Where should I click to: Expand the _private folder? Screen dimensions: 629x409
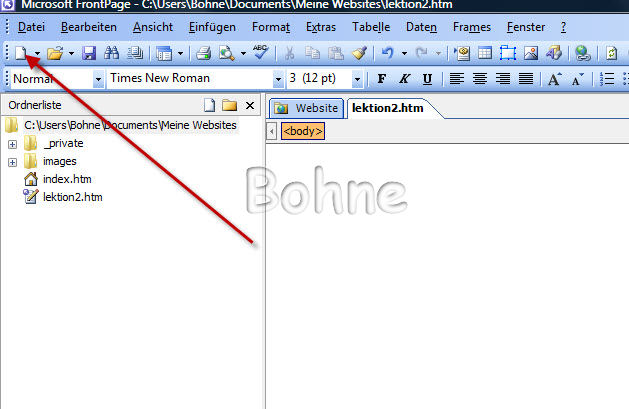[12, 143]
